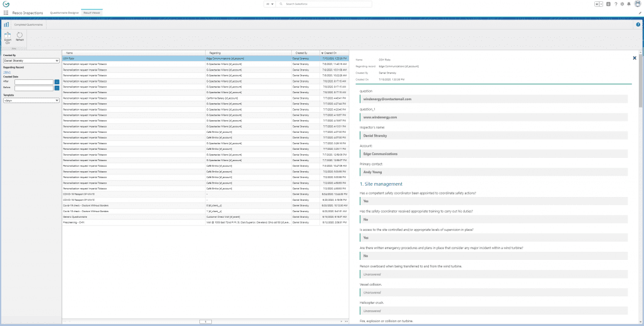Click the Created By column header
The width and height of the screenshot is (644, 326).
tap(306, 53)
